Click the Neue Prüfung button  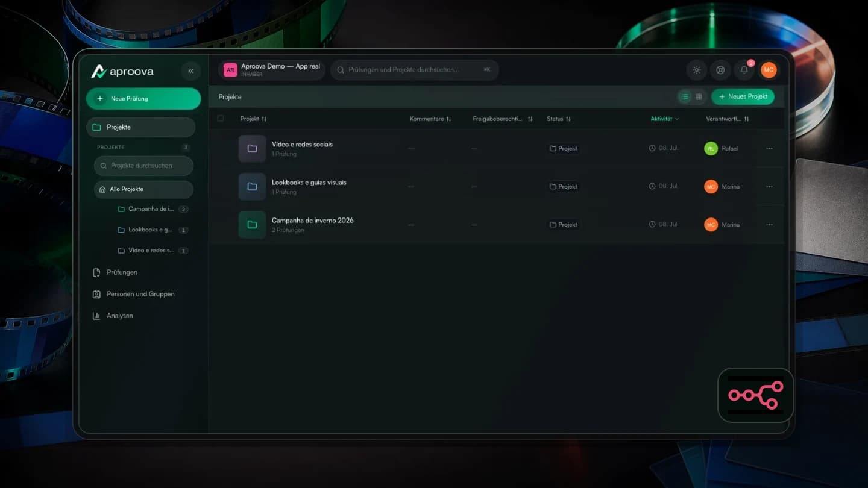[x=143, y=99]
